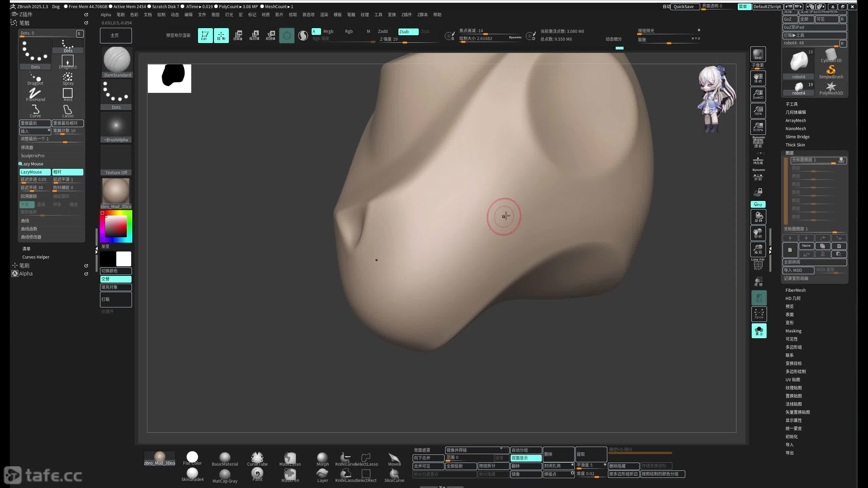
Task: Click the AC50% half size icon
Action: point(758,126)
